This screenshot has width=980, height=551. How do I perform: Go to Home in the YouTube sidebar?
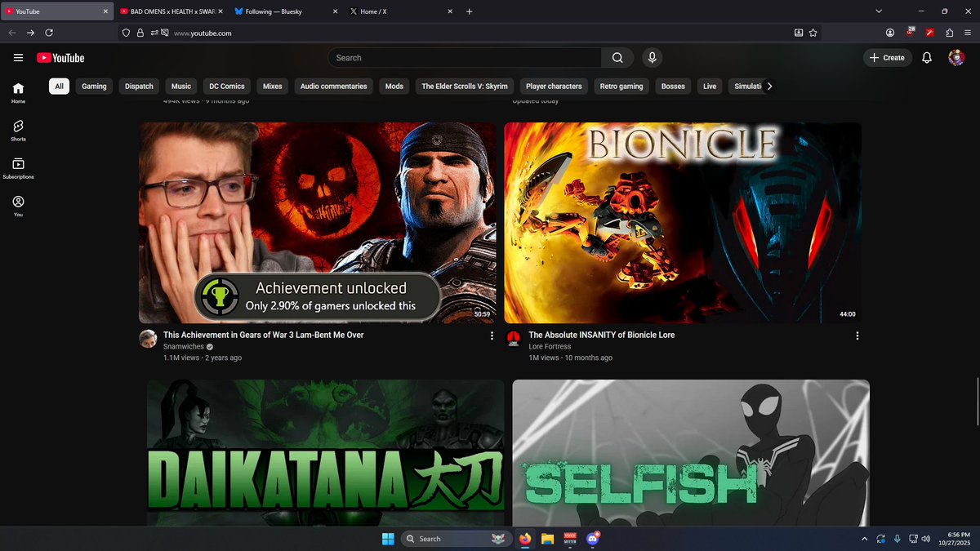click(18, 93)
